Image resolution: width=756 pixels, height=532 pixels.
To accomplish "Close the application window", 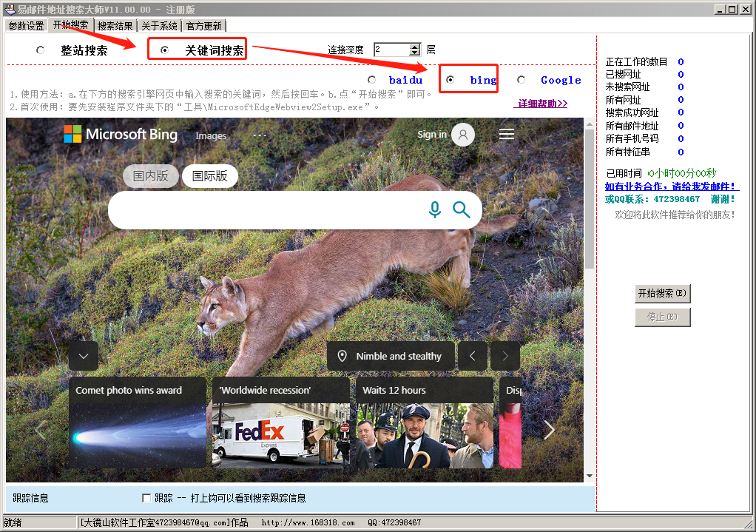I will pos(744,9).
